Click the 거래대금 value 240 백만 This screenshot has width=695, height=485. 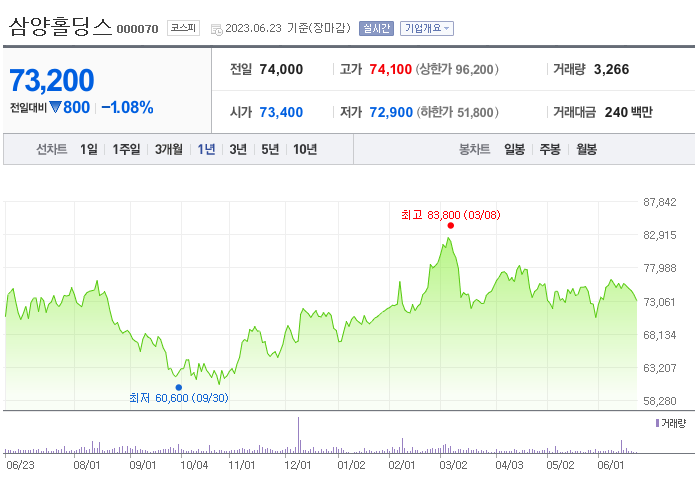(629, 113)
